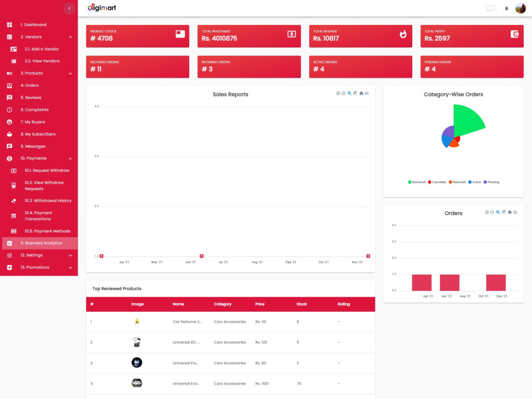
Task: Click the Rs. 120 price cell
Action: (x=261, y=342)
